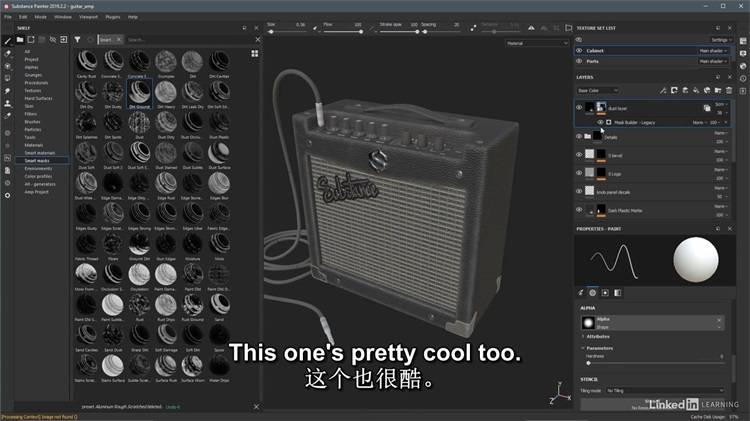Adjust the Hardness slider
Screen dimensions: 750x421
655,363
